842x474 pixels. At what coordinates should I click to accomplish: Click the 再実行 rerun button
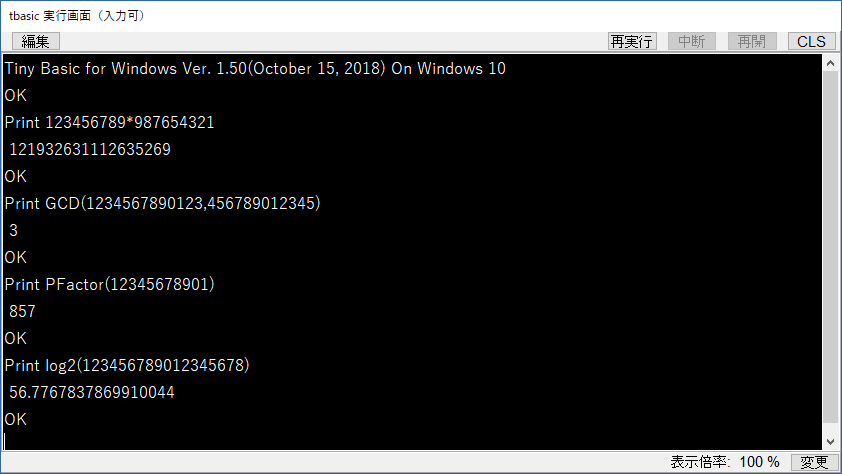tap(632, 41)
